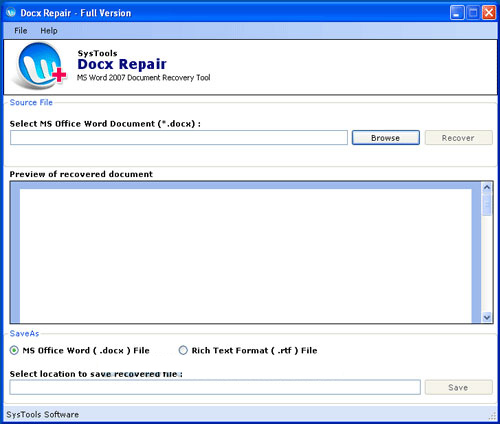Open the Help menu
Viewport: 500px width, 424px height.
tap(49, 31)
